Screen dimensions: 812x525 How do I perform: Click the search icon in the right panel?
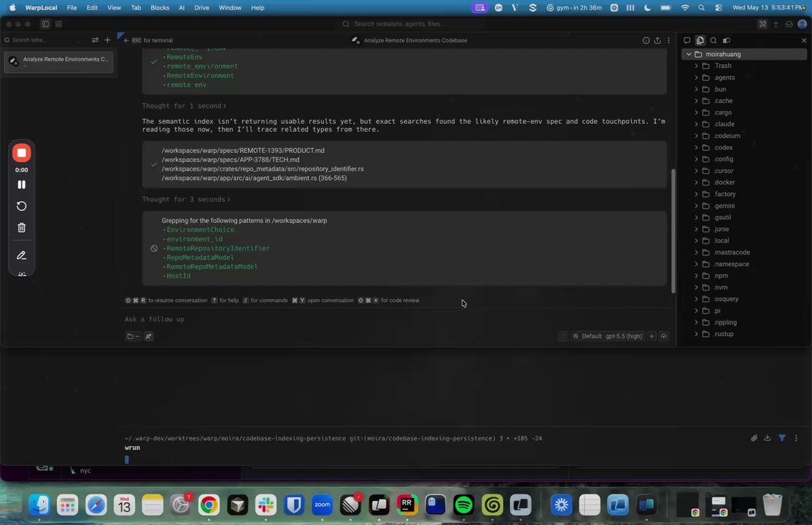tap(713, 40)
